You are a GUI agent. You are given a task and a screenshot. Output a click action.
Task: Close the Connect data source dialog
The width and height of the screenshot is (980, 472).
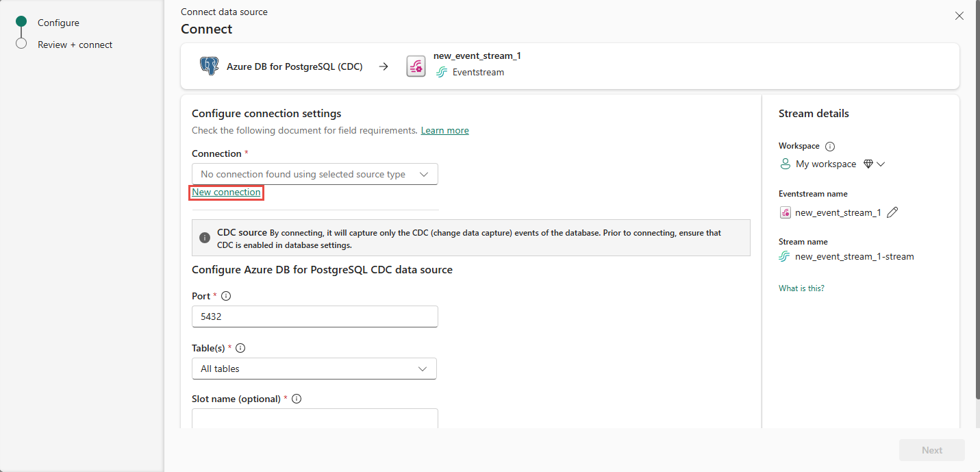pyautogui.click(x=959, y=16)
